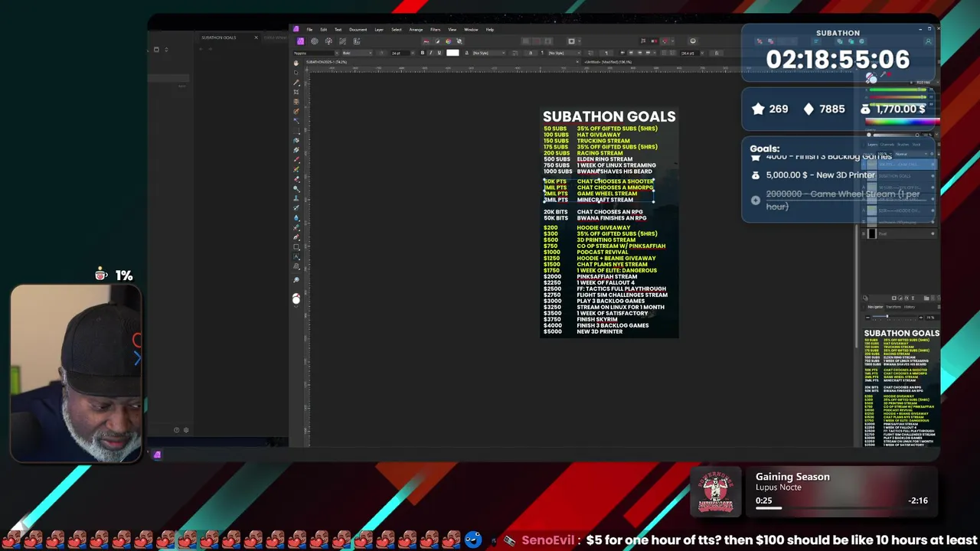This screenshot has height=551, width=980.
Task: Open the Assistant options icon in toolbar
Action: (x=693, y=41)
